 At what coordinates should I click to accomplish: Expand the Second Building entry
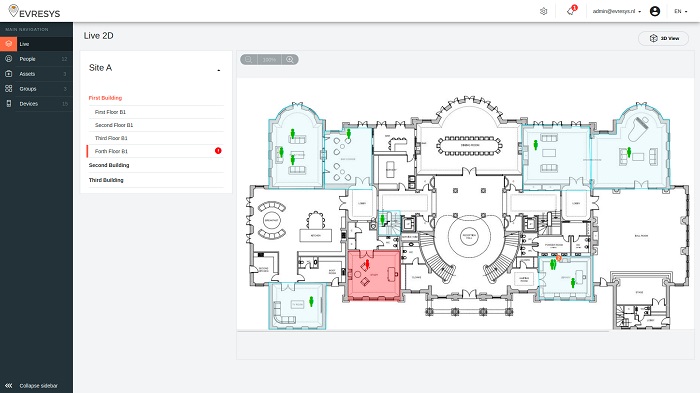[x=109, y=165]
